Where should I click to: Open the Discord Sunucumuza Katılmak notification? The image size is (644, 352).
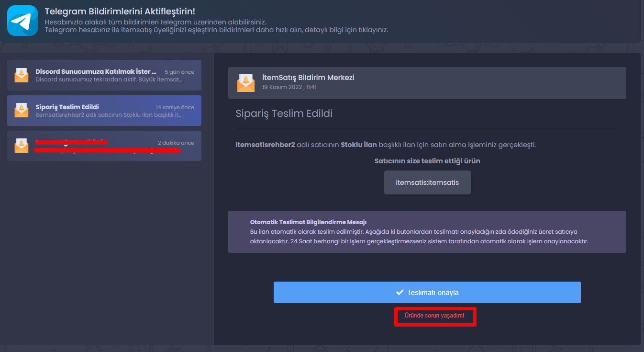(x=104, y=75)
